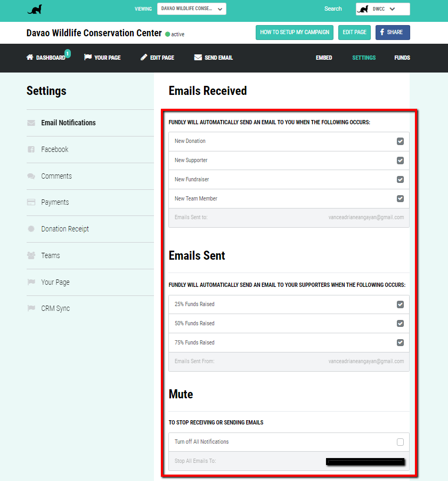Click the Mute heading
Image resolution: width=448 pixels, height=481 pixels.
(x=181, y=394)
